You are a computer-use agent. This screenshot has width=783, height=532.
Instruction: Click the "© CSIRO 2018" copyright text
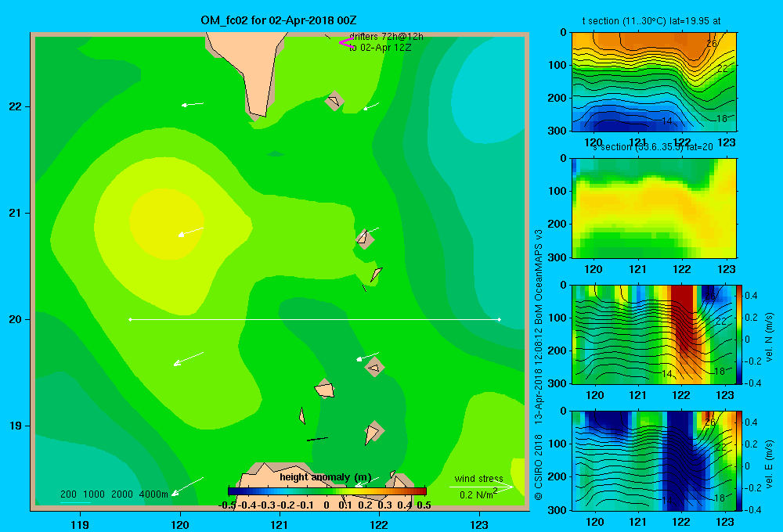tap(539, 467)
